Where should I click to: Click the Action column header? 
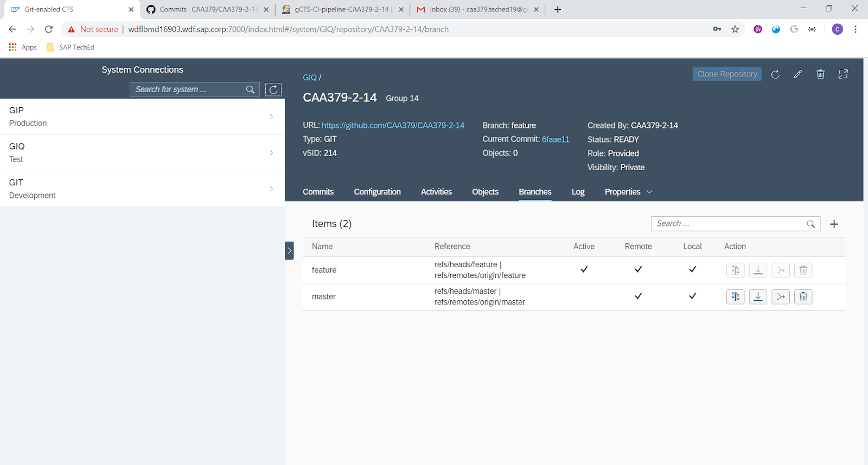pos(735,247)
